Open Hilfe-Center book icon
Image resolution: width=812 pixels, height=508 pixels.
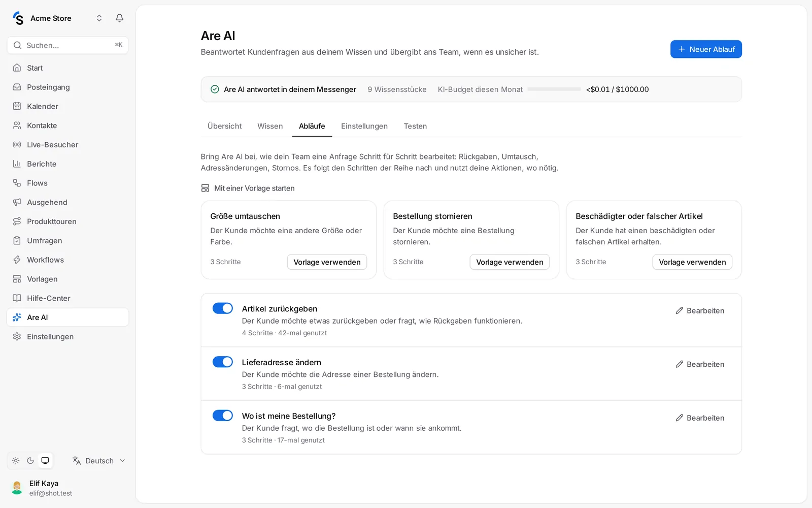pyautogui.click(x=17, y=298)
